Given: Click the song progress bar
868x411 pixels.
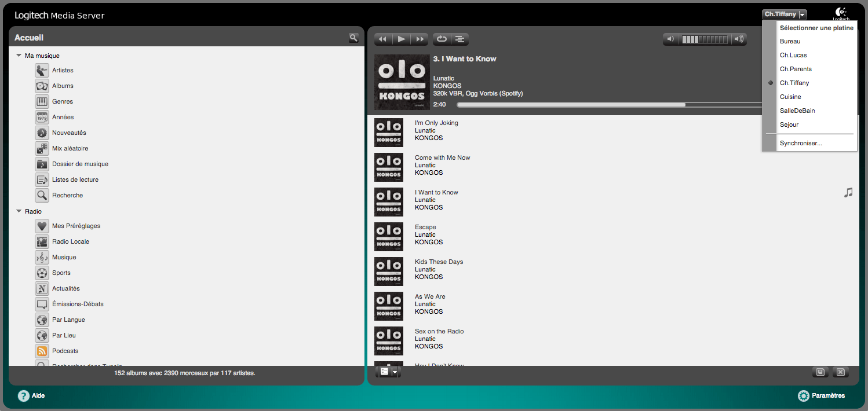Looking at the screenshot, I should [610, 105].
